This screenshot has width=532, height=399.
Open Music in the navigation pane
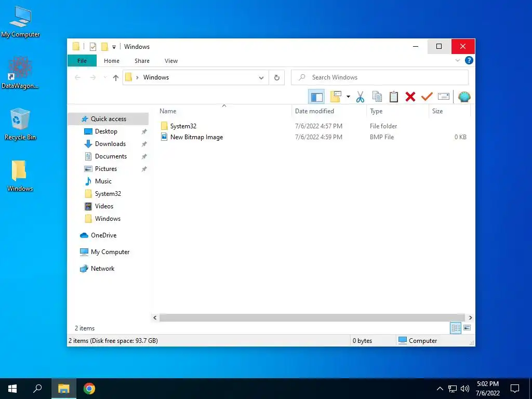(103, 181)
